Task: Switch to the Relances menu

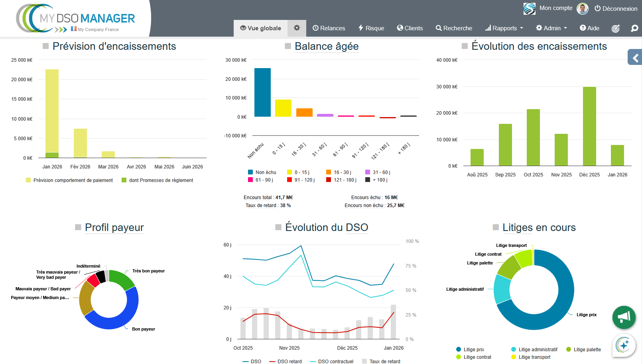Action: (329, 28)
